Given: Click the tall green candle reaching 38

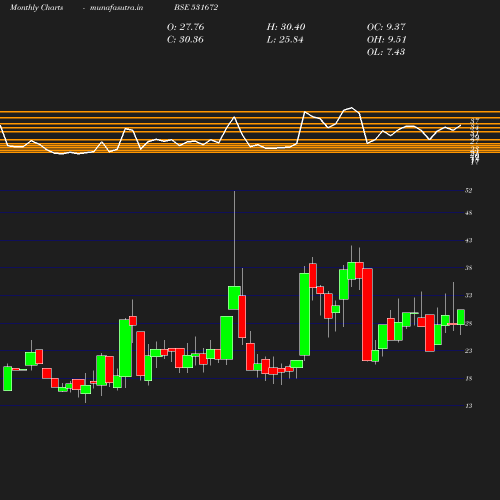Looking at the screenshot, I should click(x=304, y=314).
